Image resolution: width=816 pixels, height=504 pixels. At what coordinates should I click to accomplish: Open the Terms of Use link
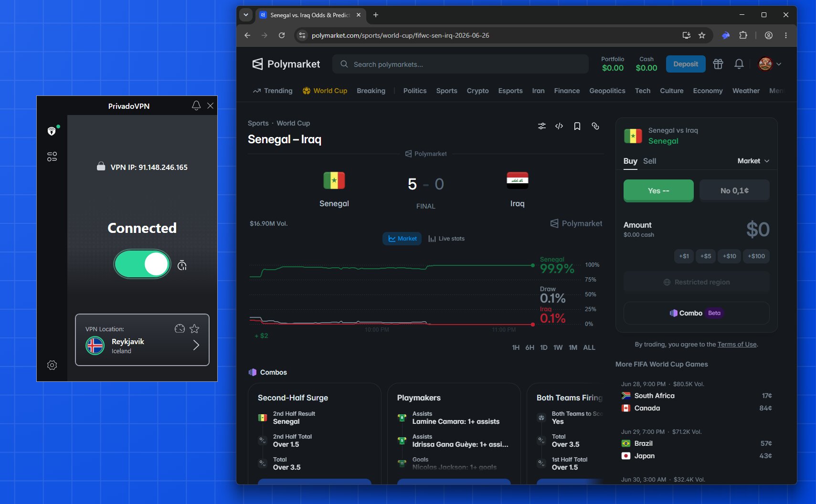tap(737, 345)
